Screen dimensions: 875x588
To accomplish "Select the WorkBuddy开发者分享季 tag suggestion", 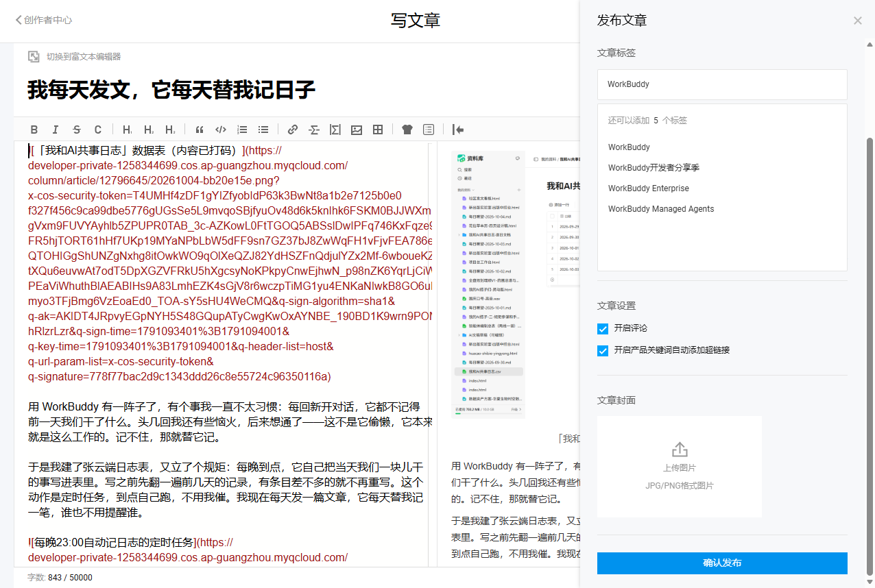I will click(x=654, y=168).
